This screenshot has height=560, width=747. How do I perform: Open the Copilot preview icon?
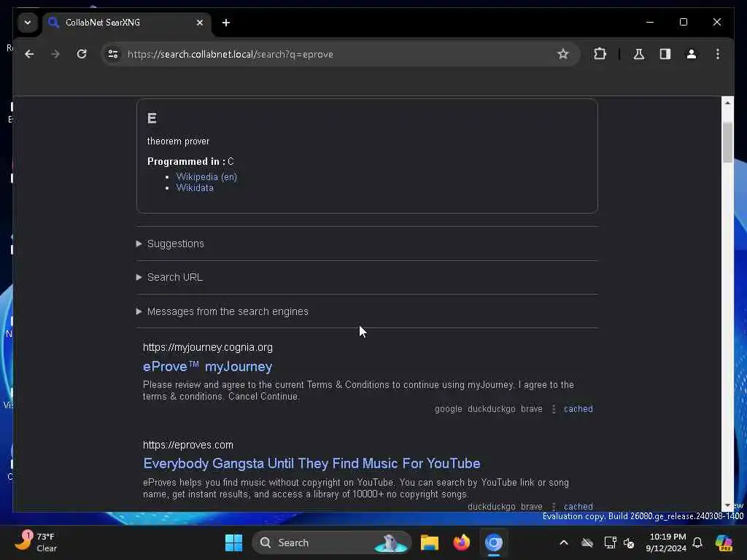[x=724, y=542]
